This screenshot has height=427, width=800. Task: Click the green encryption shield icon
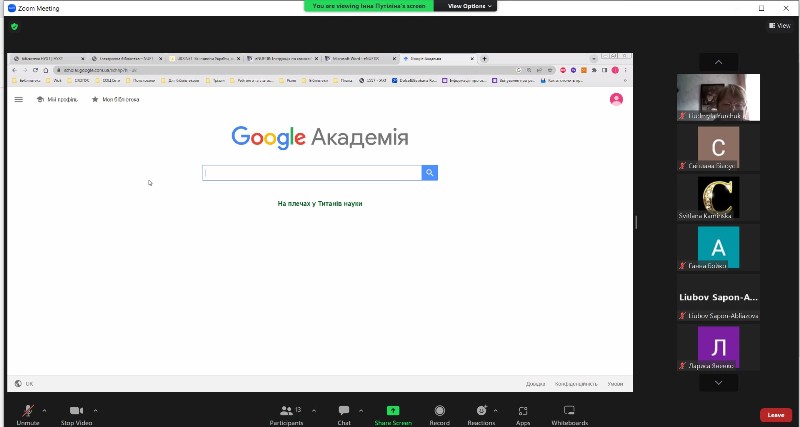(14, 26)
